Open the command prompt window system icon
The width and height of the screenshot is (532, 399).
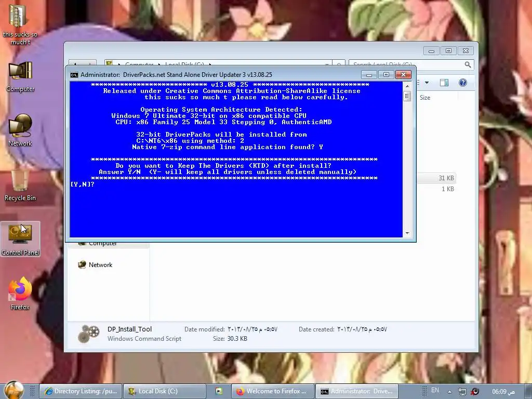coord(74,75)
